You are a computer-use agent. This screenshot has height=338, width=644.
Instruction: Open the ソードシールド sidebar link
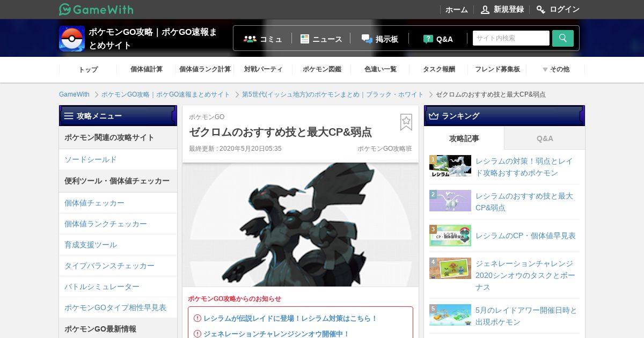[x=91, y=159]
